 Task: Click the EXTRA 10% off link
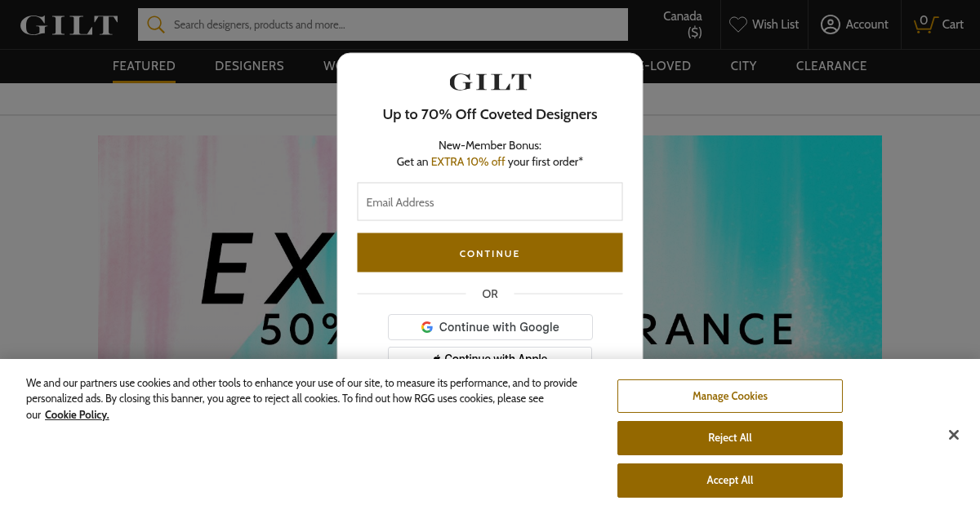(468, 162)
